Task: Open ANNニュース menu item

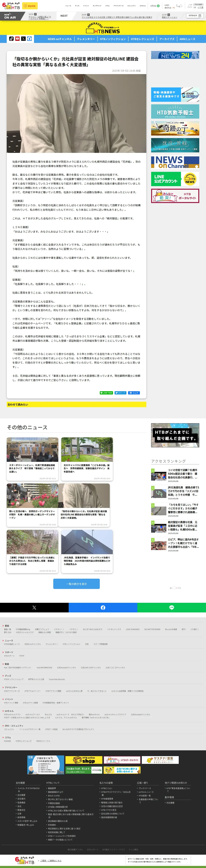Action: click(x=187, y=39)
